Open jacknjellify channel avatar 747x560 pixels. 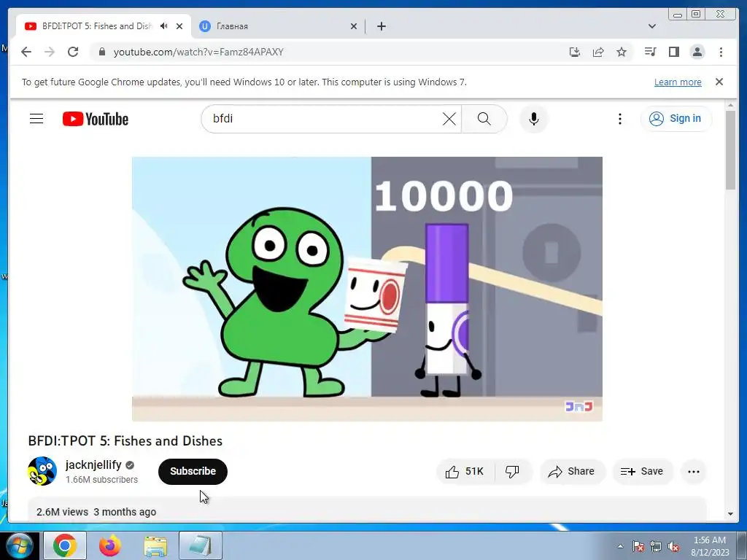42,471
